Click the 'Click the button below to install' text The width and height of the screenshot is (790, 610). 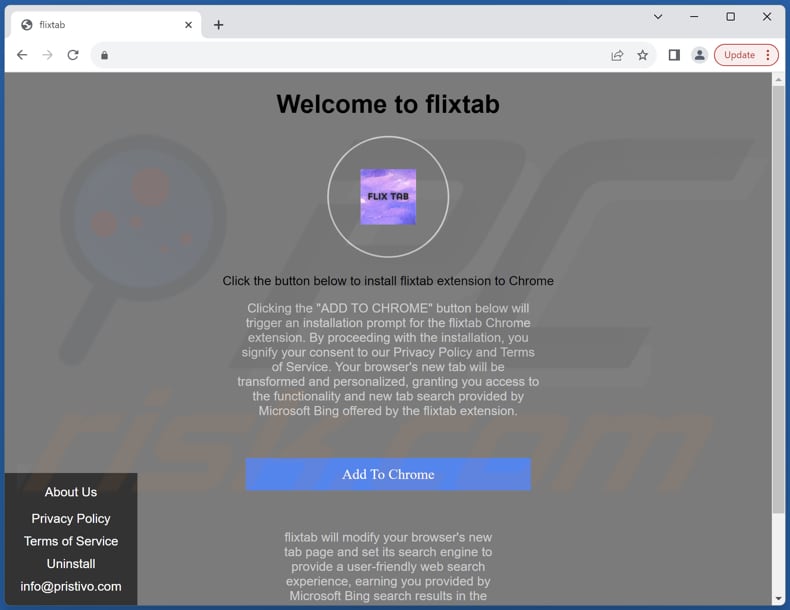pos(388,281)
